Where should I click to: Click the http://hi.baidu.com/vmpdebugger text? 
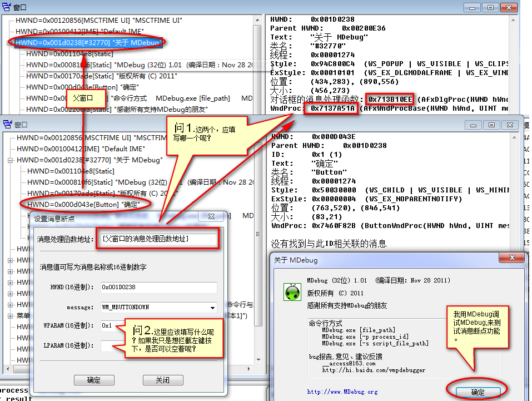374,370
